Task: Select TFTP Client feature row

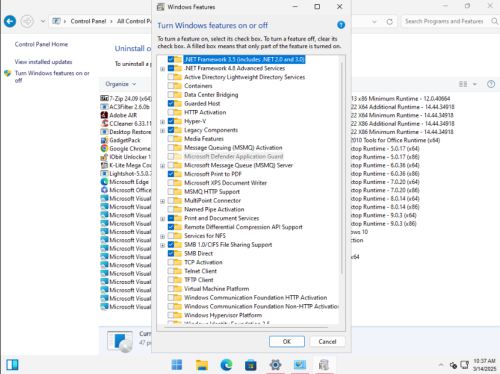Action: click(x=199, y=280)
